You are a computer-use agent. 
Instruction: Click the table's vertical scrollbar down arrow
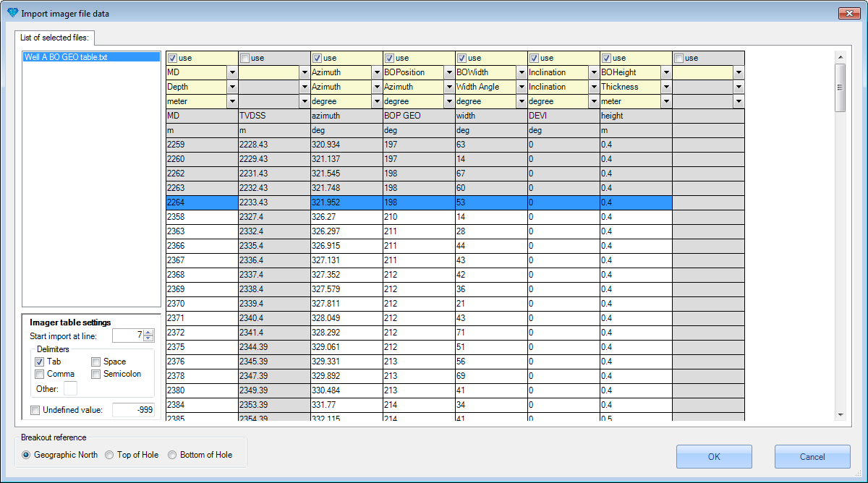point(840,414)
